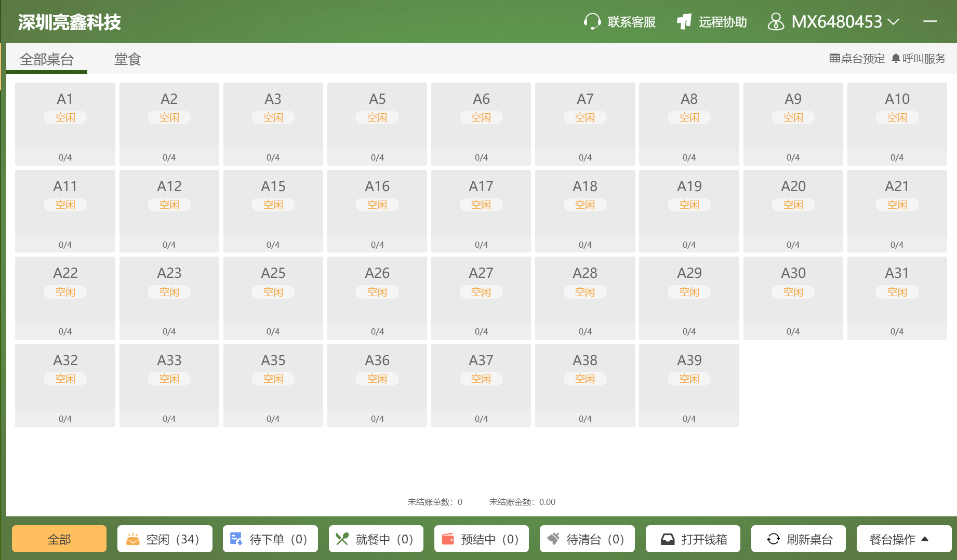
Task: Click the 待清台 broom icon
Action: (x=553, y=539)
